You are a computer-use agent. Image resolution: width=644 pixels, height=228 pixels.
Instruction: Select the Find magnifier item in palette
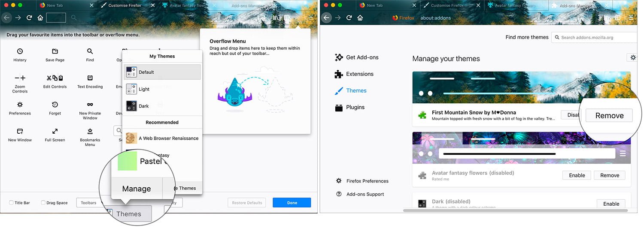pyautogui.click(x=90, y=55)
